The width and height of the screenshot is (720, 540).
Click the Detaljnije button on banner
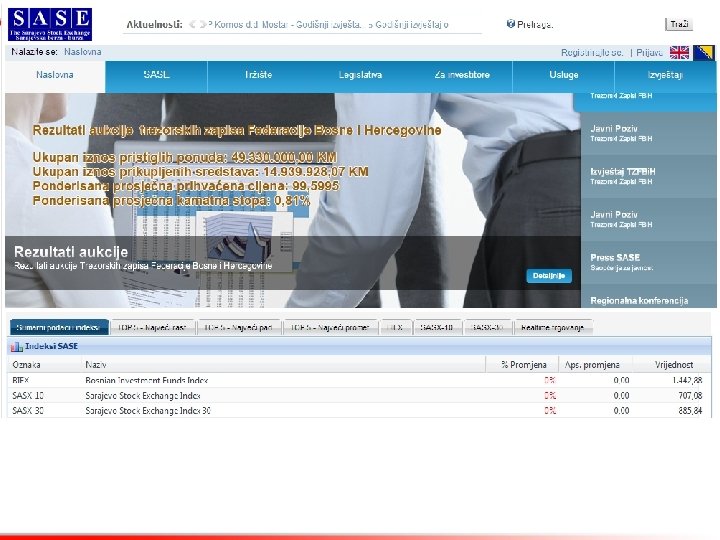pyautogui.click(x=549, y=276)
